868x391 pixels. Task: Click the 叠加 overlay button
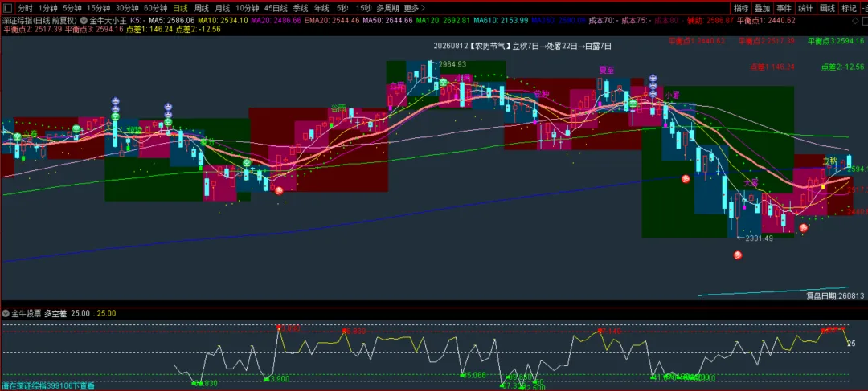click(762, 8)
